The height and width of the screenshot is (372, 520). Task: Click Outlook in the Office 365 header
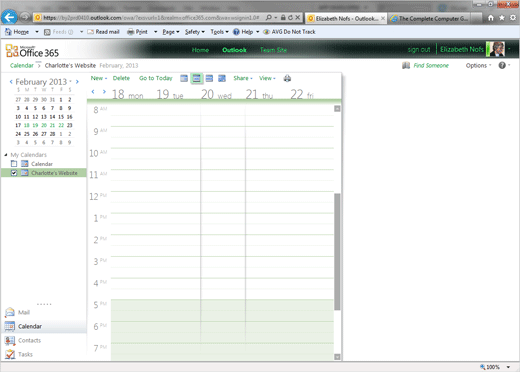[x=234, y=50]
